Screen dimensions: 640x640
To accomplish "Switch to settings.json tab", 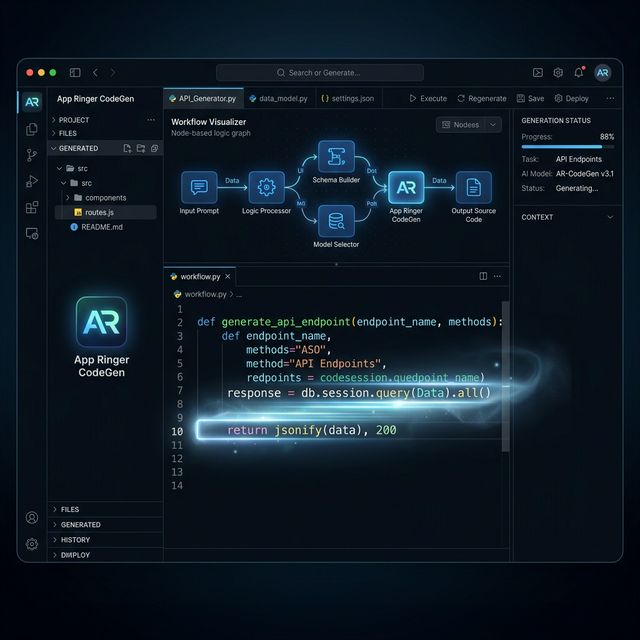I will click(x=348, y=99).
